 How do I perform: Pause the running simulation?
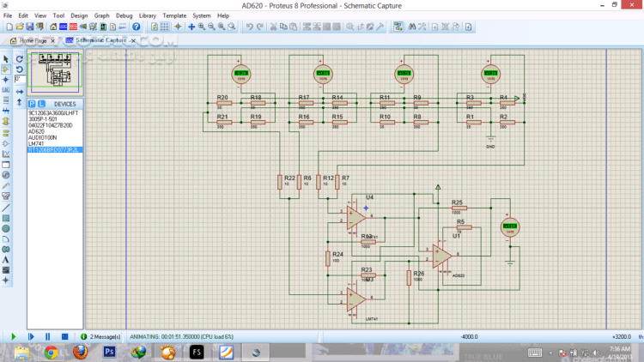tap(47, 337)
